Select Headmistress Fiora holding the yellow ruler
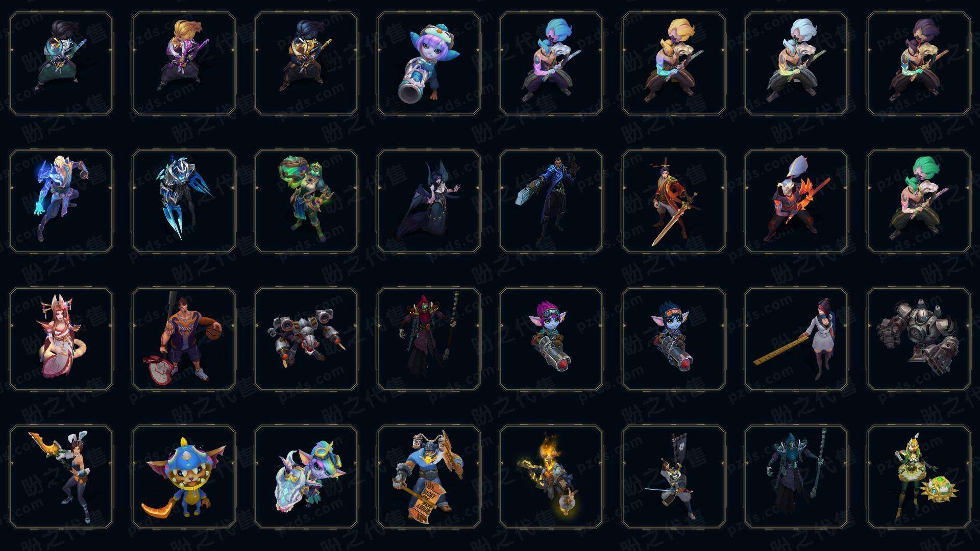The image size is (980, 551). click(x=796, y=339)
